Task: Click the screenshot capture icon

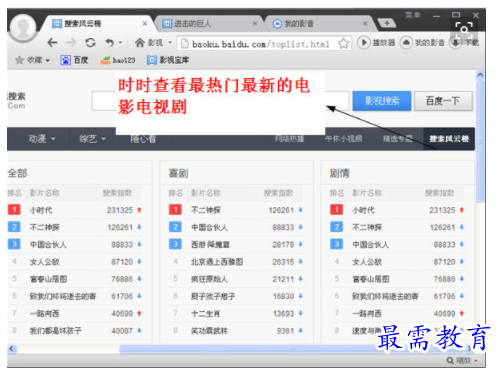Action: pyautogui.click(x=464, y=29)
